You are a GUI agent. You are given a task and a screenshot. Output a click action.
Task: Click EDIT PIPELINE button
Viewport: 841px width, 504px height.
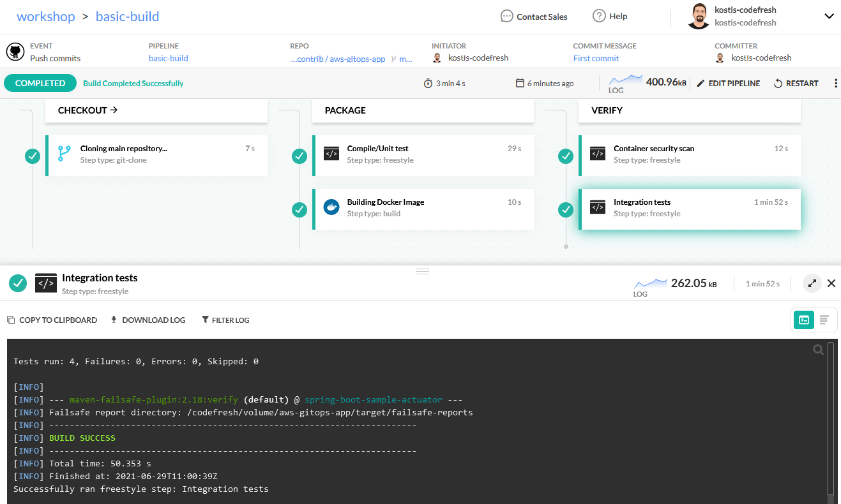[728, 84]
